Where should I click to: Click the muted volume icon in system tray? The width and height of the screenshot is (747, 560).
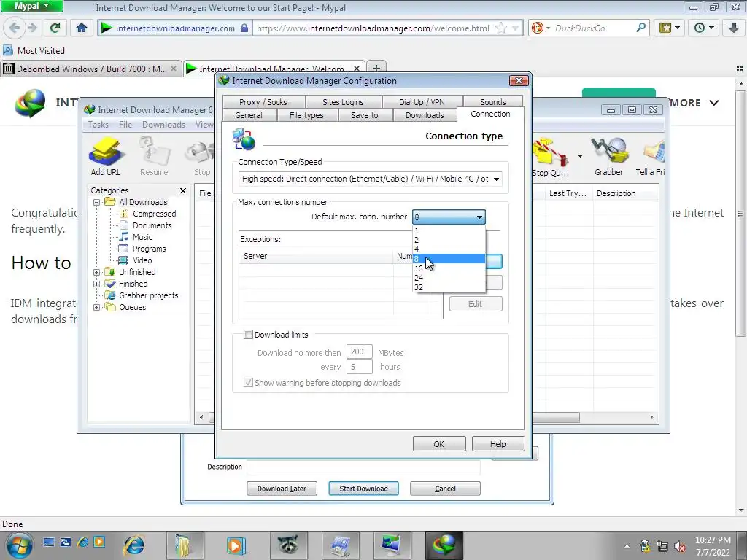point(680,546)
